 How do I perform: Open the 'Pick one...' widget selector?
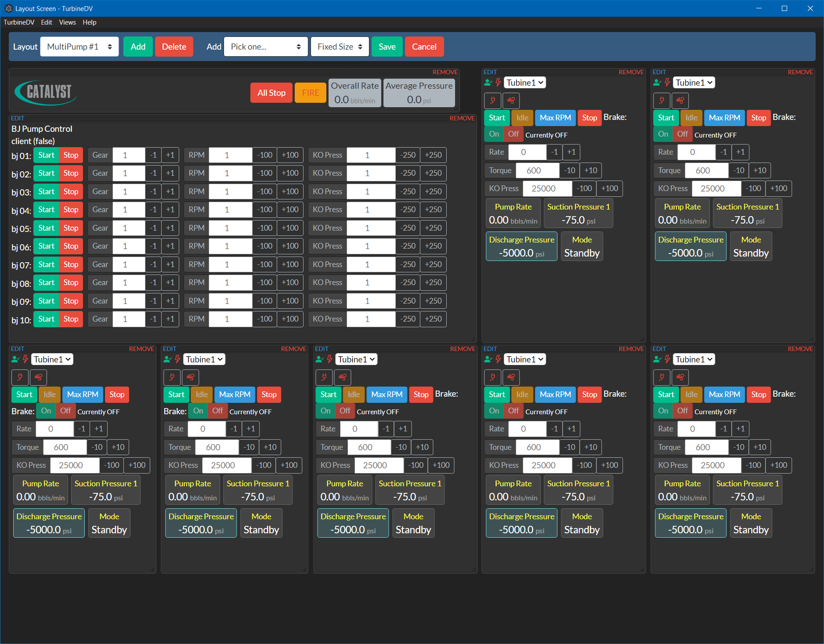(265, 47)
